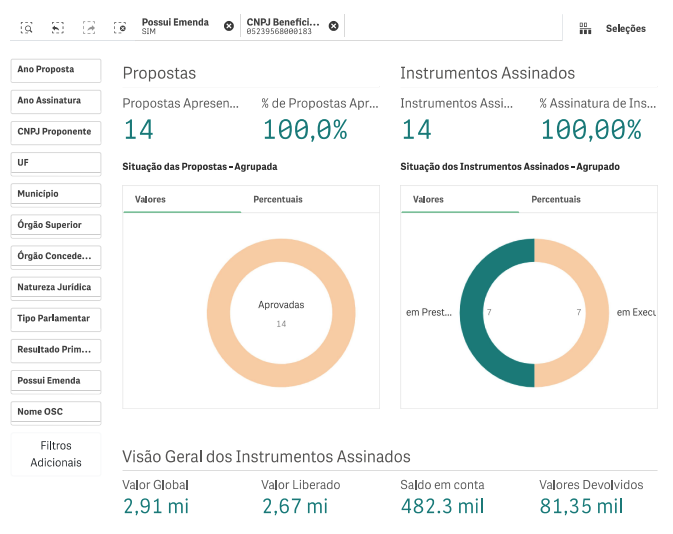This screenshot has height=534, width=673.
Task: Switch Propostas chart to Percentuais tab
Action: (x=277, y=199)
